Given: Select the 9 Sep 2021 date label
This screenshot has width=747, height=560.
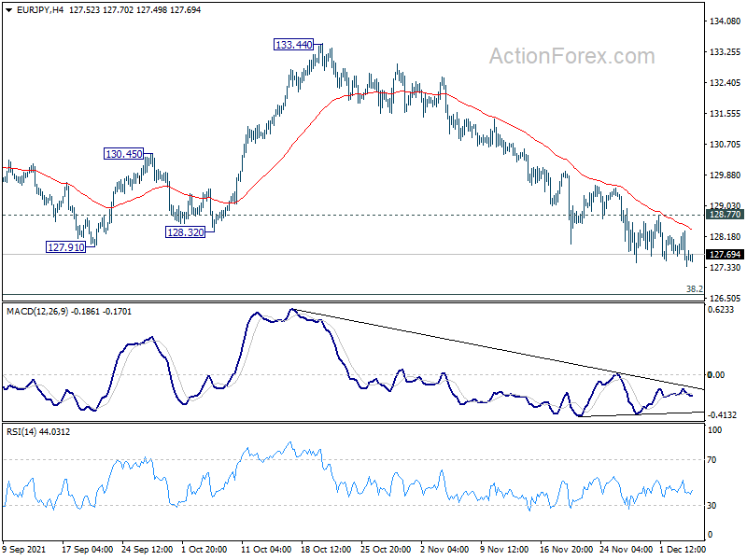Looking at the screenshot, I should pyautogui.click(x=24, y=550).
